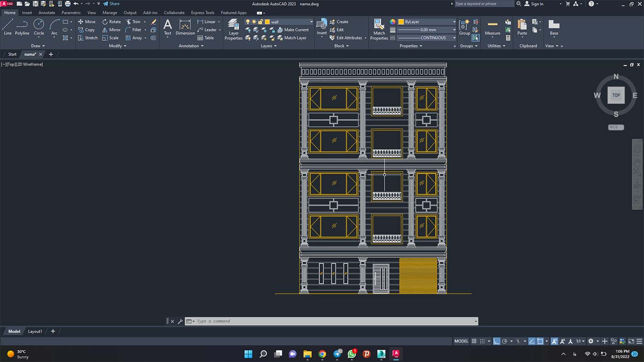
Task: Click the Dimension tool
Action: (x=185, y=27)
